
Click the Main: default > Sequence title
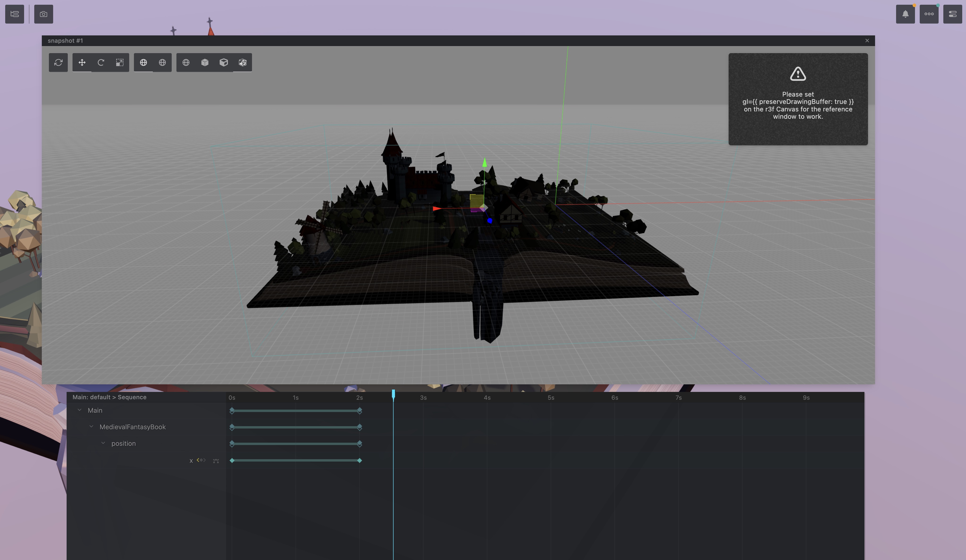point(110,397)
